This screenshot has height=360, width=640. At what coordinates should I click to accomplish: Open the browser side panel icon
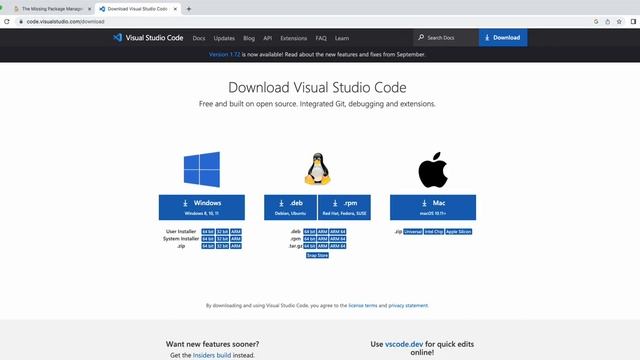pyautogui.click(x=633, y=22)
